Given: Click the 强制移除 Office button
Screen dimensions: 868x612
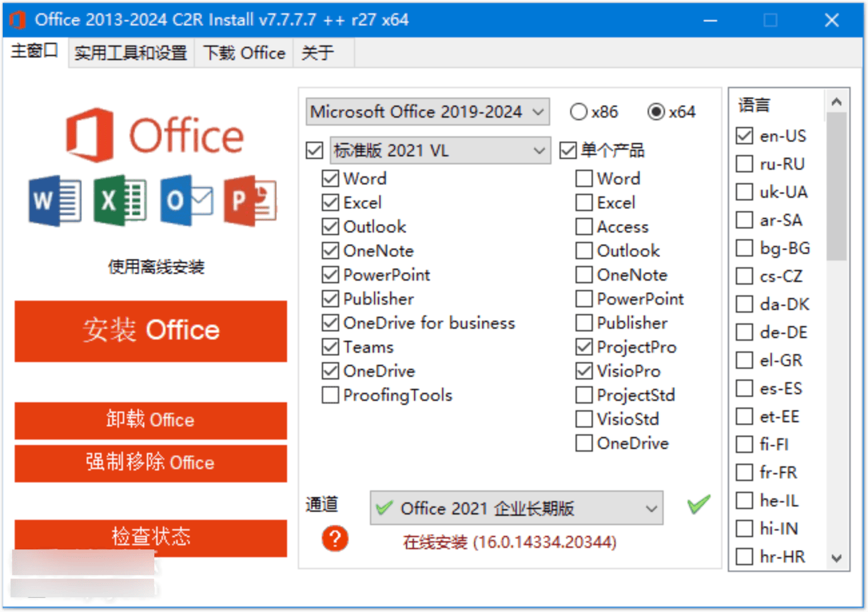Looking at the screenshot, I should click(x=151, y=463).
